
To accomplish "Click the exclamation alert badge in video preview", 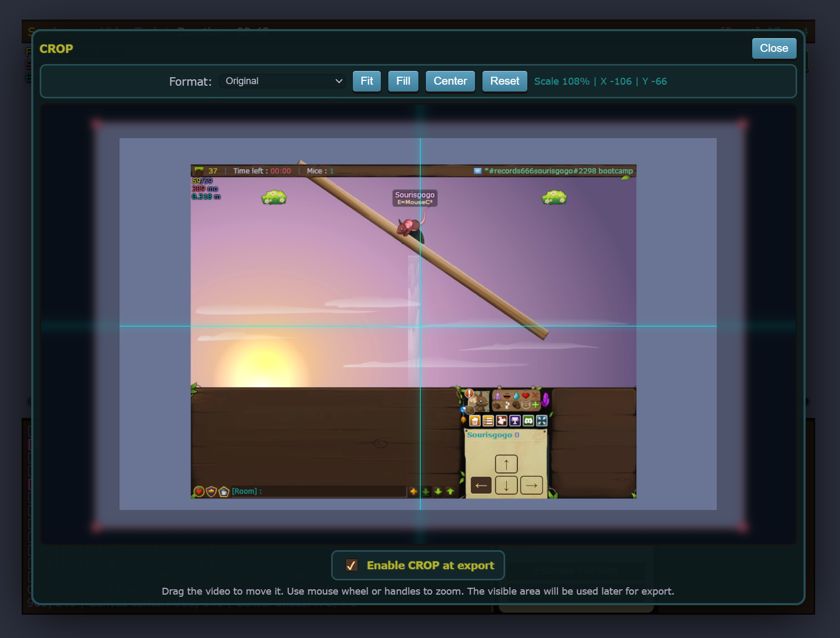I will 469,394.
